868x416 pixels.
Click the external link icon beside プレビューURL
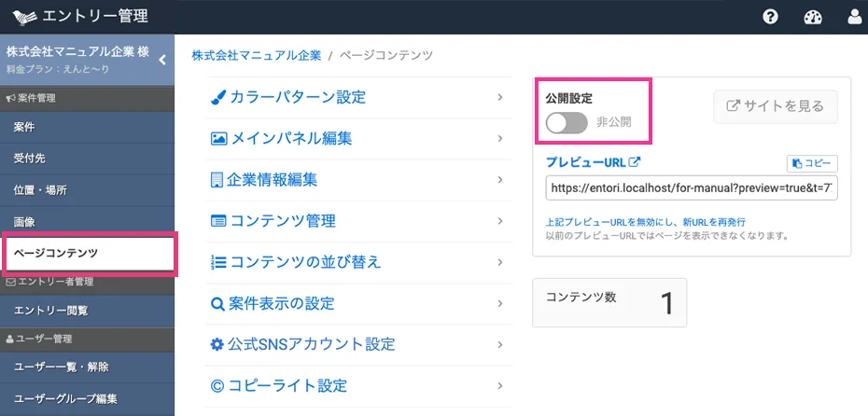click(635, 162)
